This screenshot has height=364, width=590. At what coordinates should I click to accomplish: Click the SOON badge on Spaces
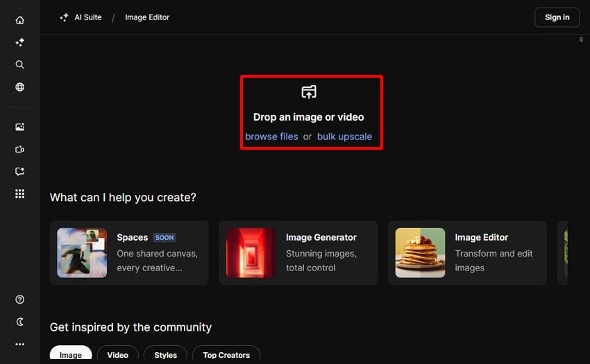point(165,238)
